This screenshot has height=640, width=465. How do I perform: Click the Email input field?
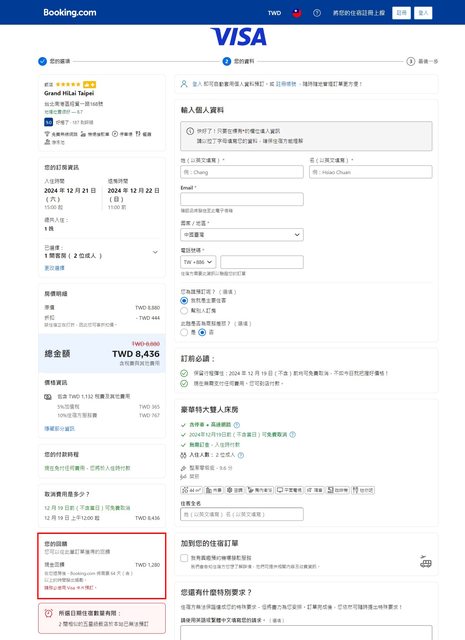(x=242, y=199)
